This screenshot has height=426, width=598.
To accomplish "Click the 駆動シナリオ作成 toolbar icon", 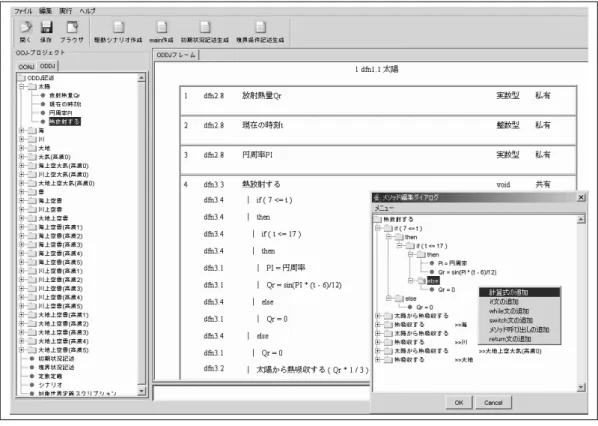I will pyautogui.click(x=119, y=27).
